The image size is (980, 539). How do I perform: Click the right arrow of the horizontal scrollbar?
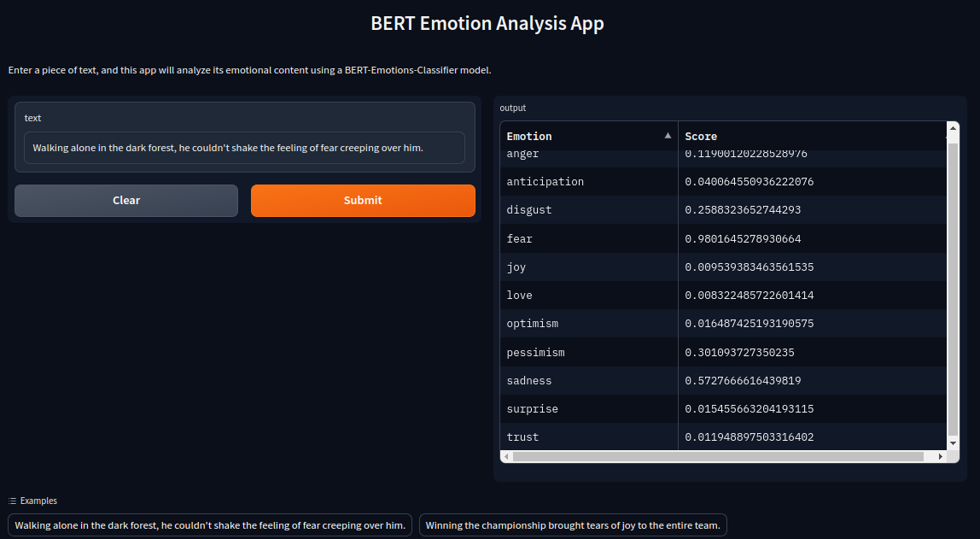click(940, 457)
